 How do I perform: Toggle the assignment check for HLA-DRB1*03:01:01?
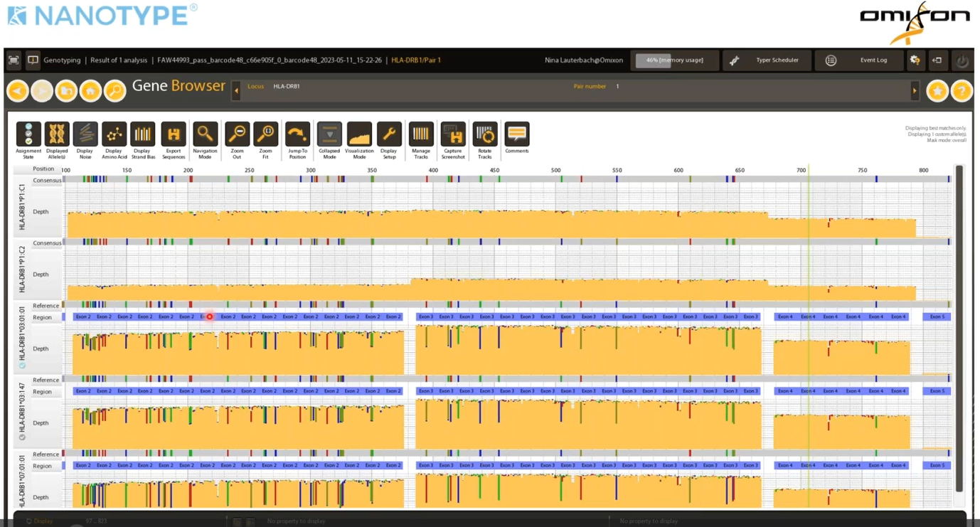tap(22, 366)
